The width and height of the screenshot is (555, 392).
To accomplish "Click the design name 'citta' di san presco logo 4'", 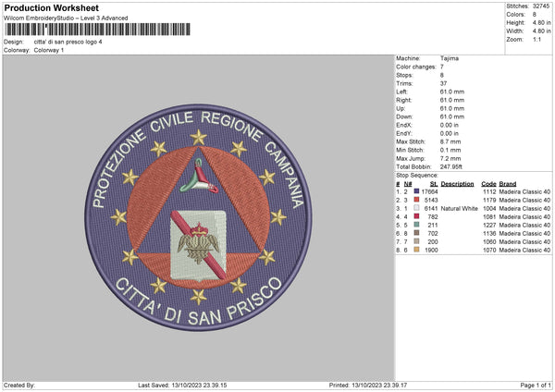I will point(68,42).
